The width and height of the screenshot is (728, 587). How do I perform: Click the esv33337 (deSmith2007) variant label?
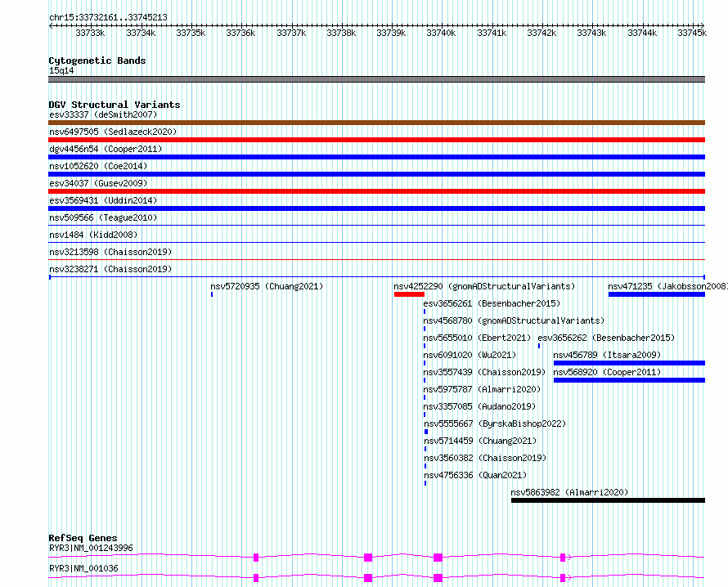tap(103, 114)
